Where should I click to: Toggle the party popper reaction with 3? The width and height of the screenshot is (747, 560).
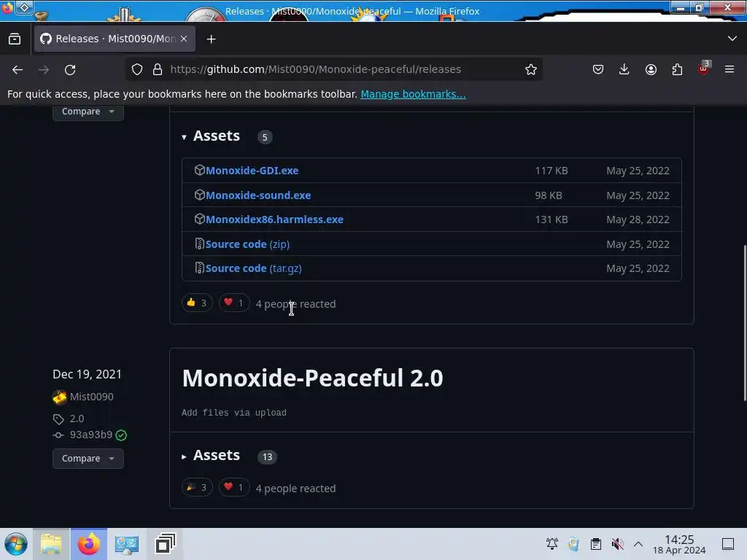197,488
